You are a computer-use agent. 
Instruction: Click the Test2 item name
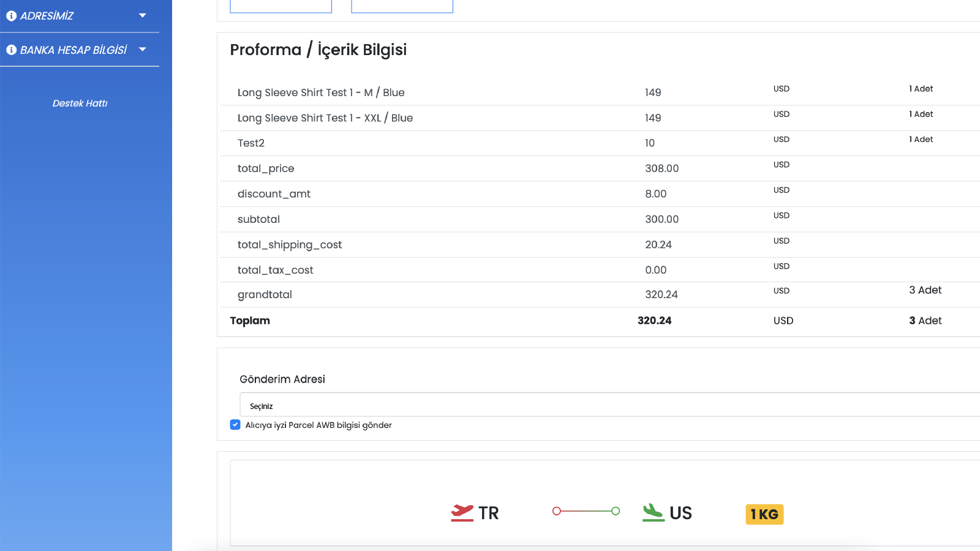251,143
